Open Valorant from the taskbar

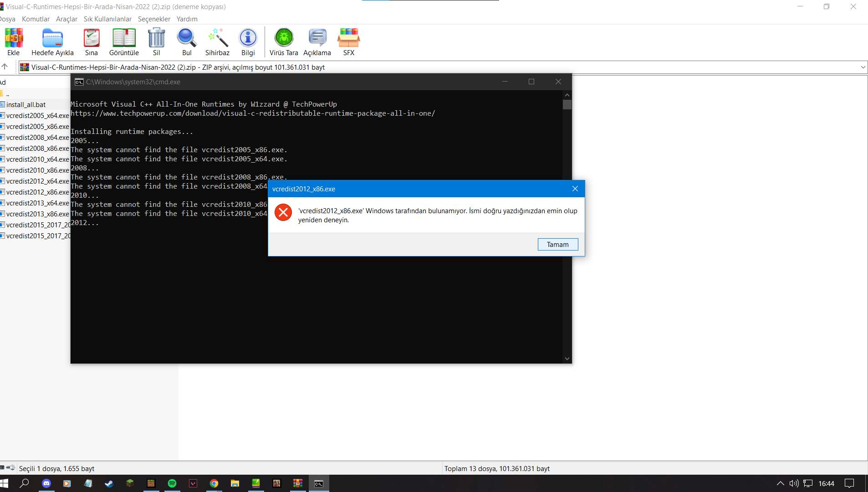[193, 483]
